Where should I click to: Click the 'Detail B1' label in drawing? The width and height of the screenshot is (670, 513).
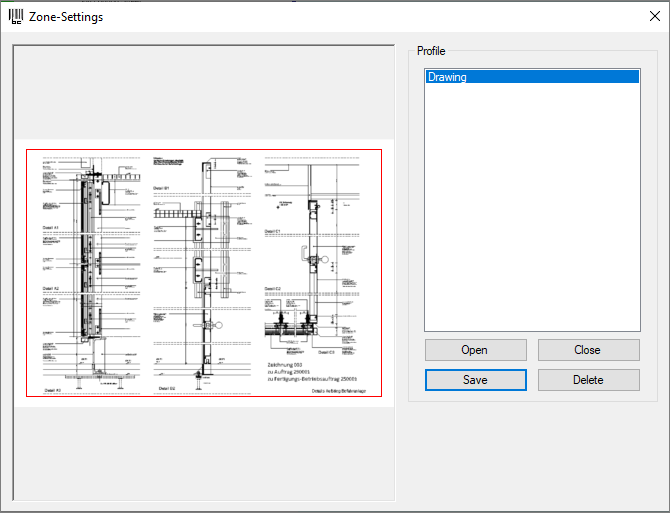coord(161,188)
